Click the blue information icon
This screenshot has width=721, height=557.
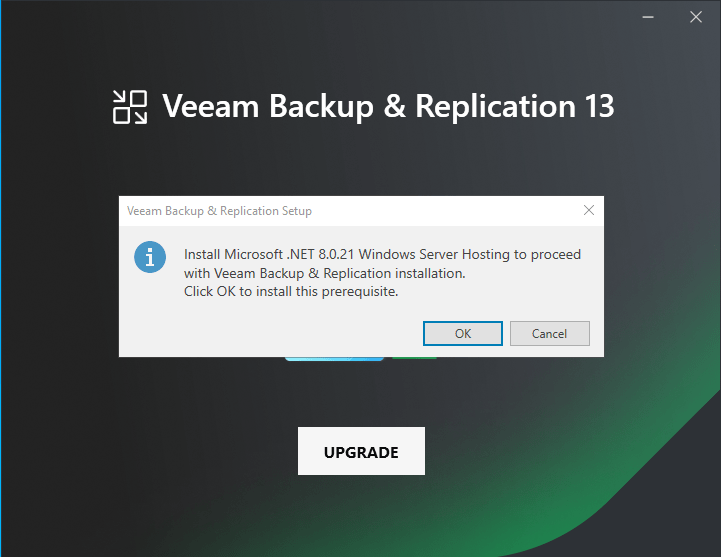pos(150,256)
